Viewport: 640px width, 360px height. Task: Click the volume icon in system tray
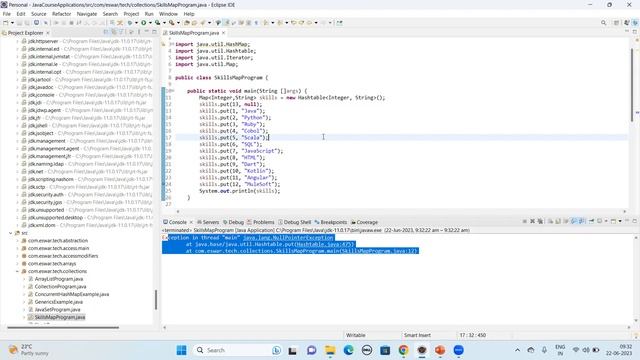[x=586, y=350]
